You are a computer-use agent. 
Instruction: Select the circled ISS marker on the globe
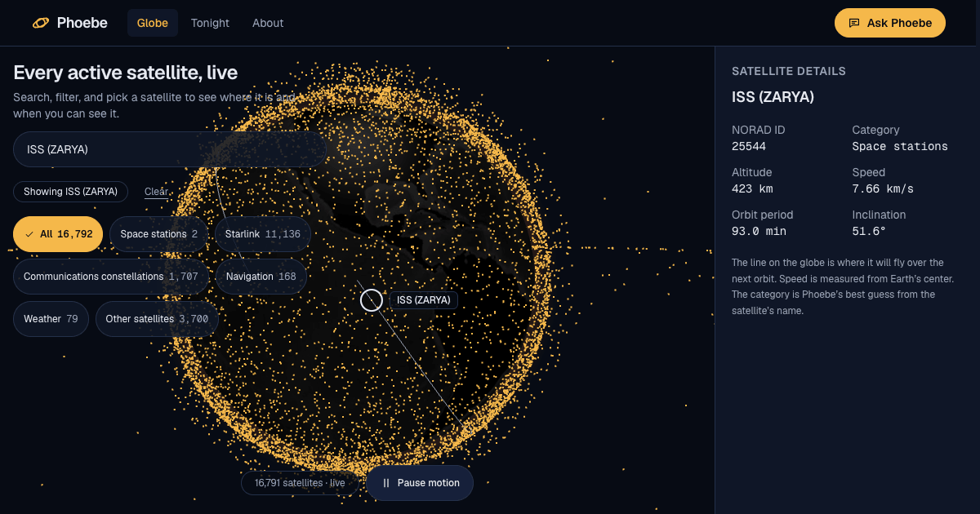372,300
